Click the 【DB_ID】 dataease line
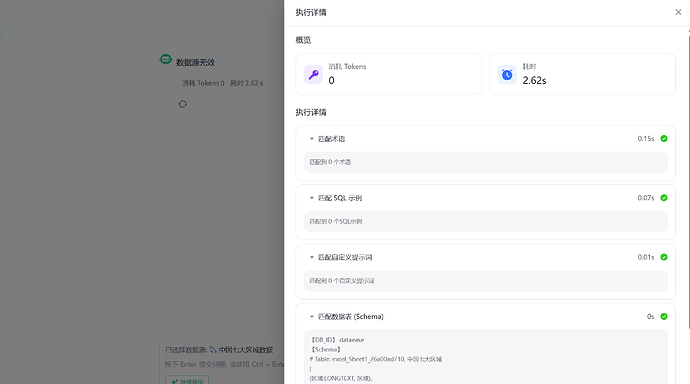This screenshot has height=384, width=690. pyautogui.click(x=337, y=340)
